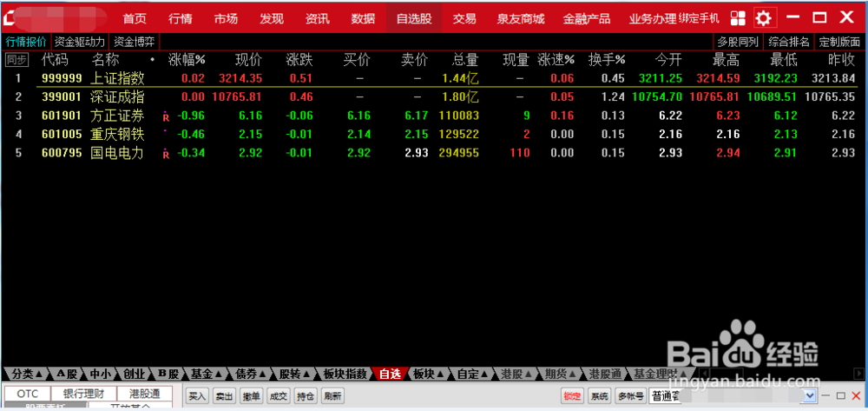
Task: Click the 买入 buy button
Action: pos(197,396)
